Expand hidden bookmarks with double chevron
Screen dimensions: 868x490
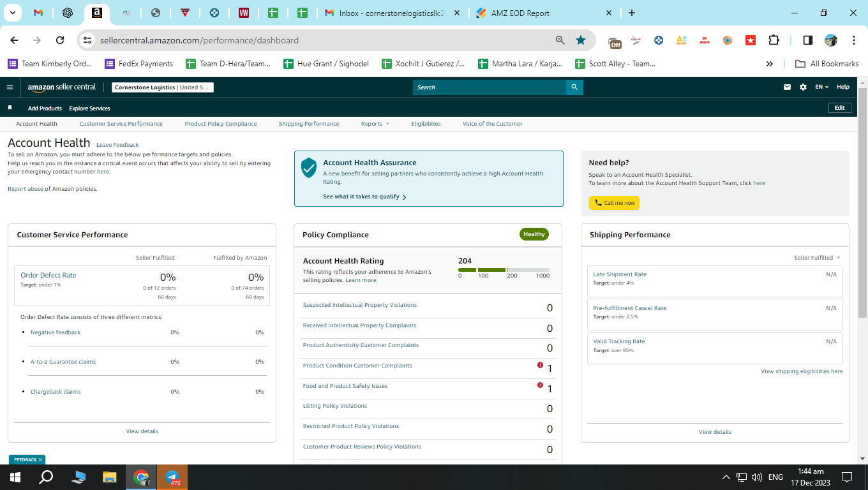coord(770,64)
